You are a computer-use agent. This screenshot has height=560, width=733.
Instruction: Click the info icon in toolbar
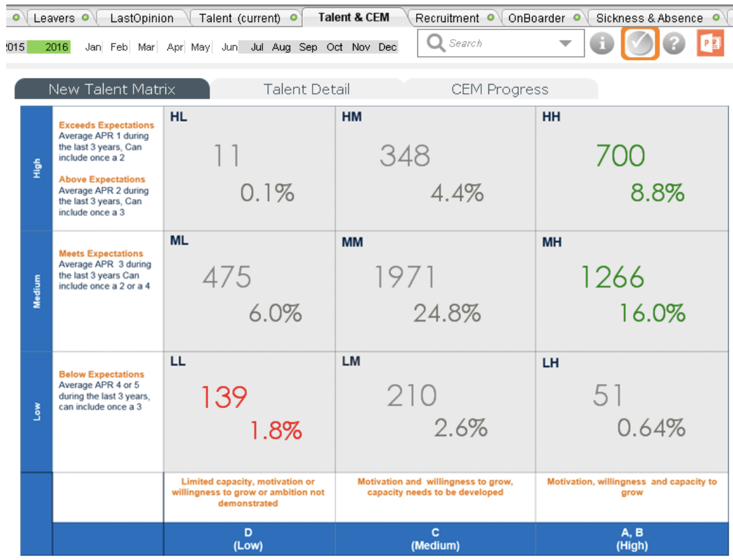coord(602,44)
